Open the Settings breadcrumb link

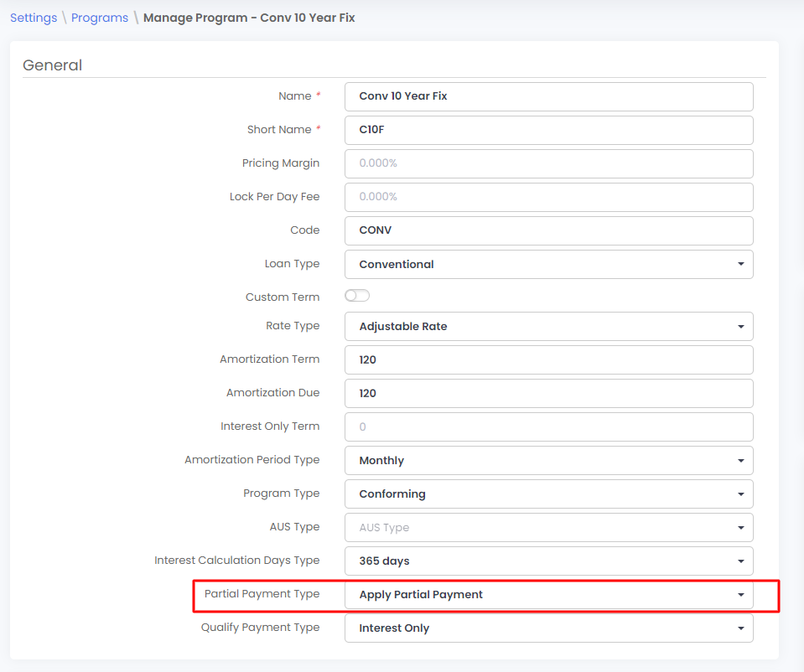34,18
